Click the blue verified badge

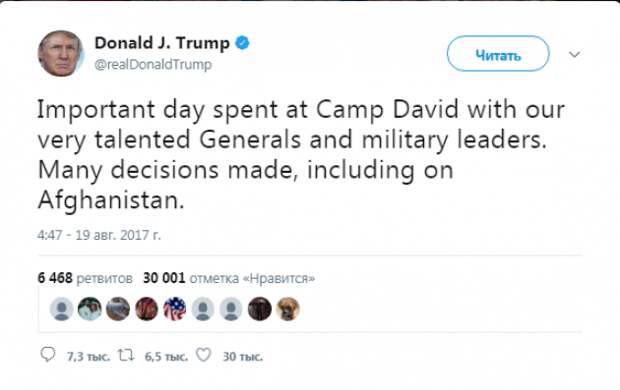tap(242, 43)
